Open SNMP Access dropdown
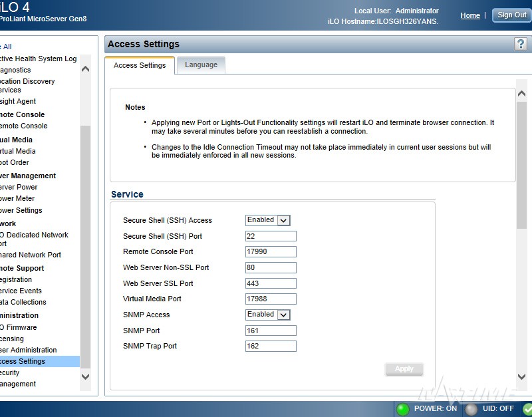Viewport: 532px width, 417px height. [x=268, y=315]
